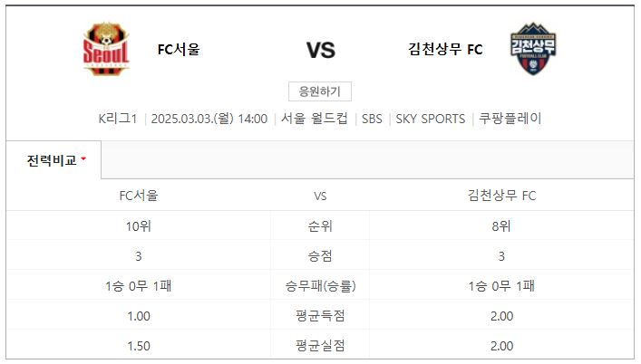Image resolution: width=641 pixels, height=364 pixels.
Task: Select the SBS broadcaster label
Action: [x=372, y=119]
